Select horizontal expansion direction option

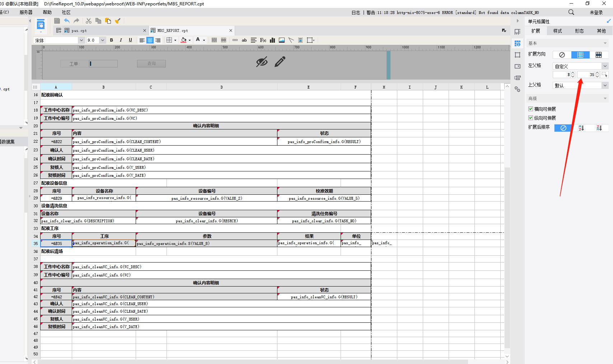[598, 55]
